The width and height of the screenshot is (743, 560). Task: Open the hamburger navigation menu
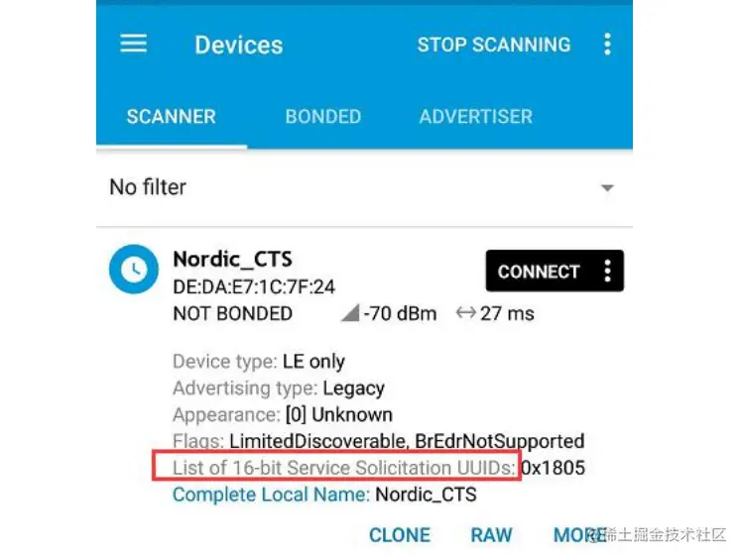pyautogui.click(x=133, y=44)
